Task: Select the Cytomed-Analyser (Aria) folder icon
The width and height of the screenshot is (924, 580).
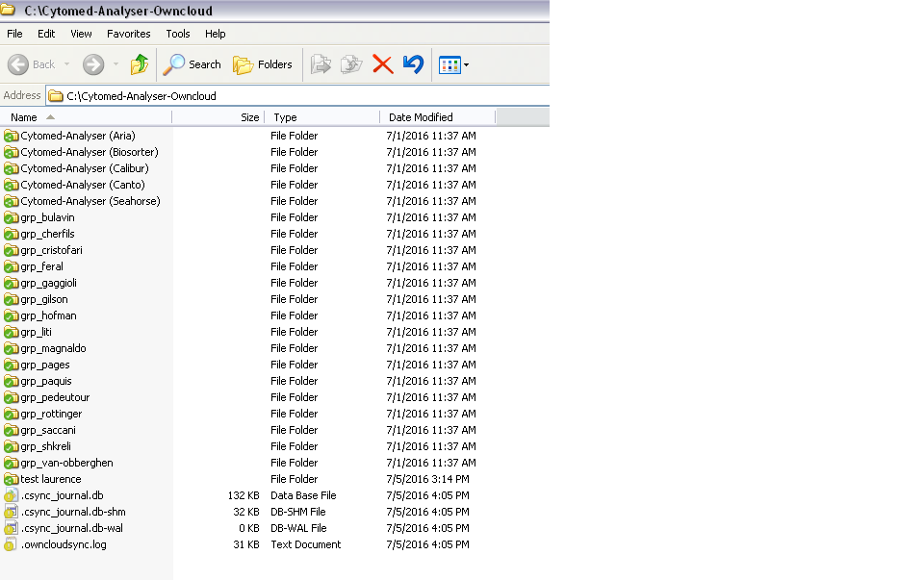Action: pyautogui.click(x=12, y=136)
